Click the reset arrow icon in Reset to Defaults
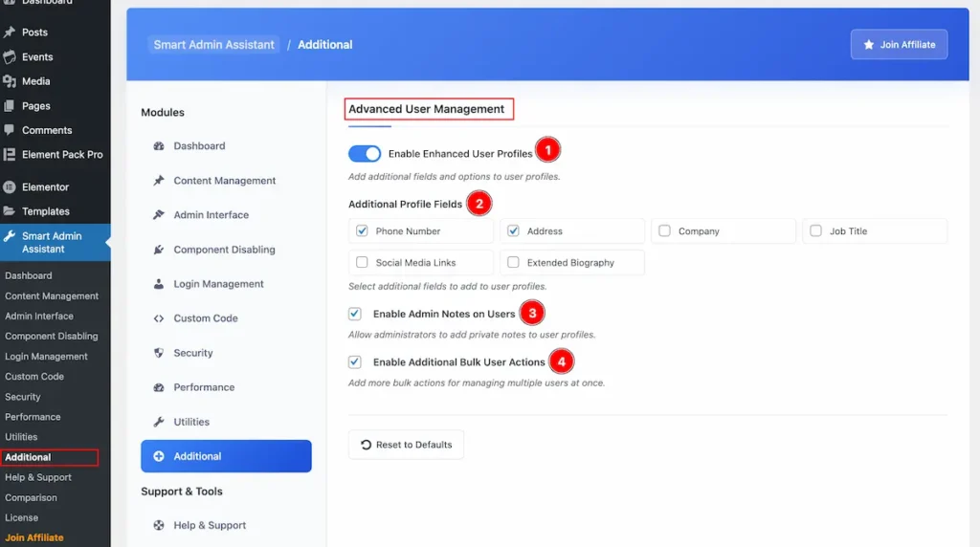Image resolution: width=980 pixels, height=547 pixels. coord(367,445)
